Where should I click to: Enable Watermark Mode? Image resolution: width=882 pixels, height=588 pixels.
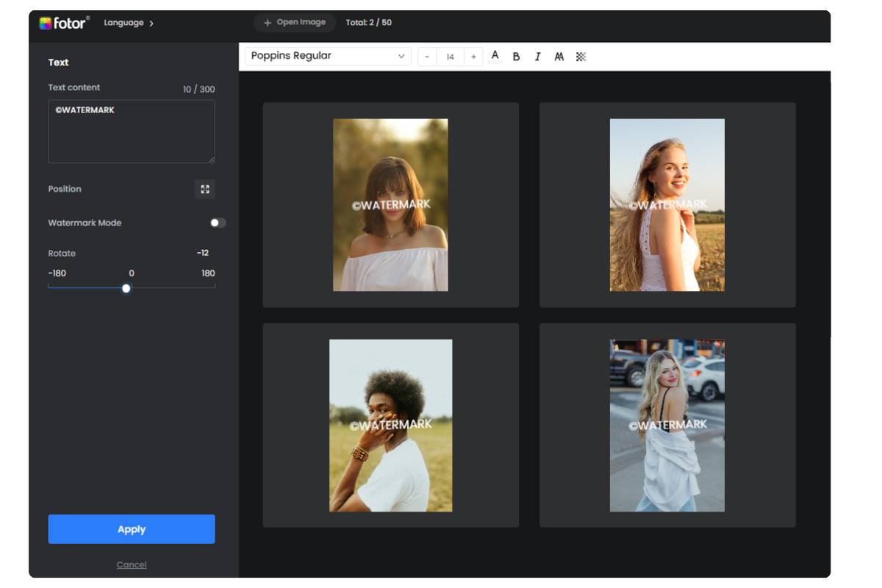(218, 222)
